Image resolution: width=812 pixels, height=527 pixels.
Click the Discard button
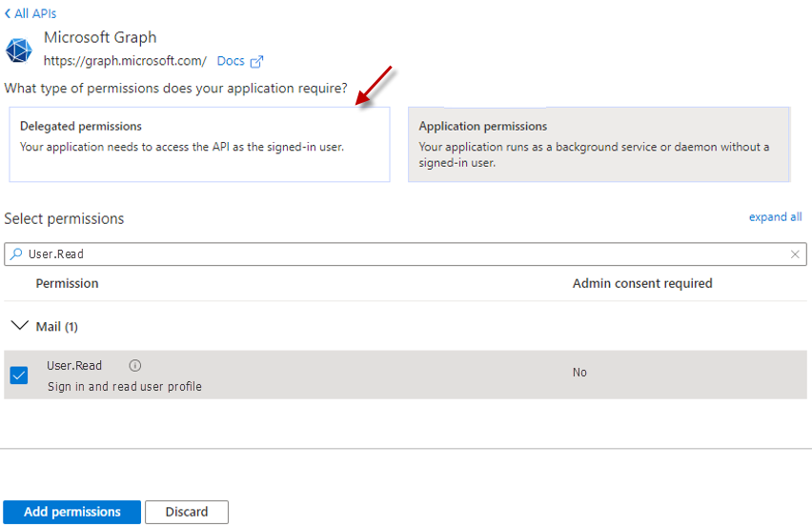point(187,512)
